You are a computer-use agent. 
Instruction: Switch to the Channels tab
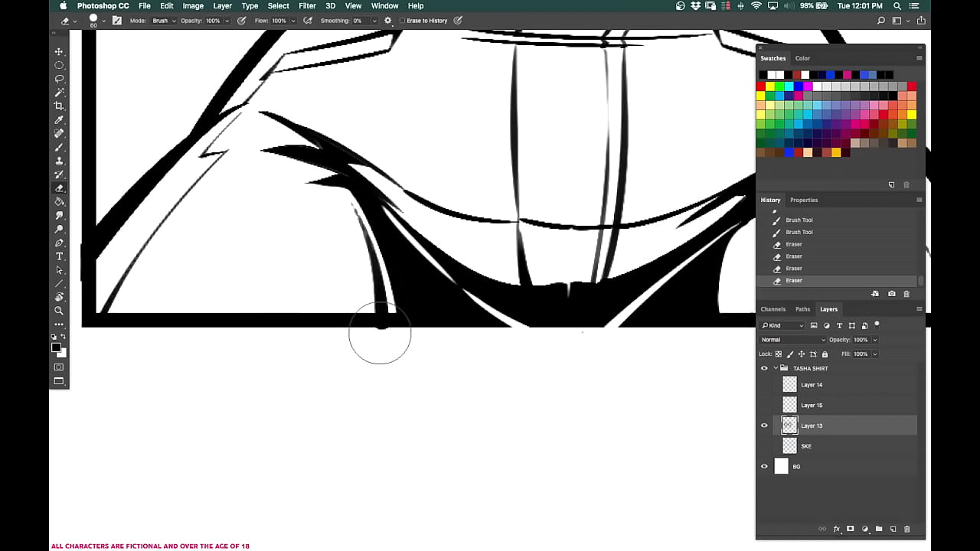coord(773,309)
